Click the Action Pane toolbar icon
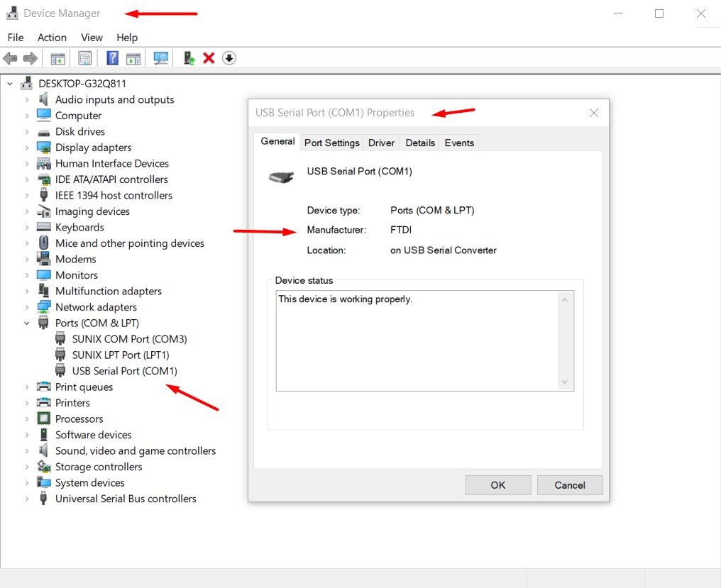The image size is (721, 588). (133, 58)
